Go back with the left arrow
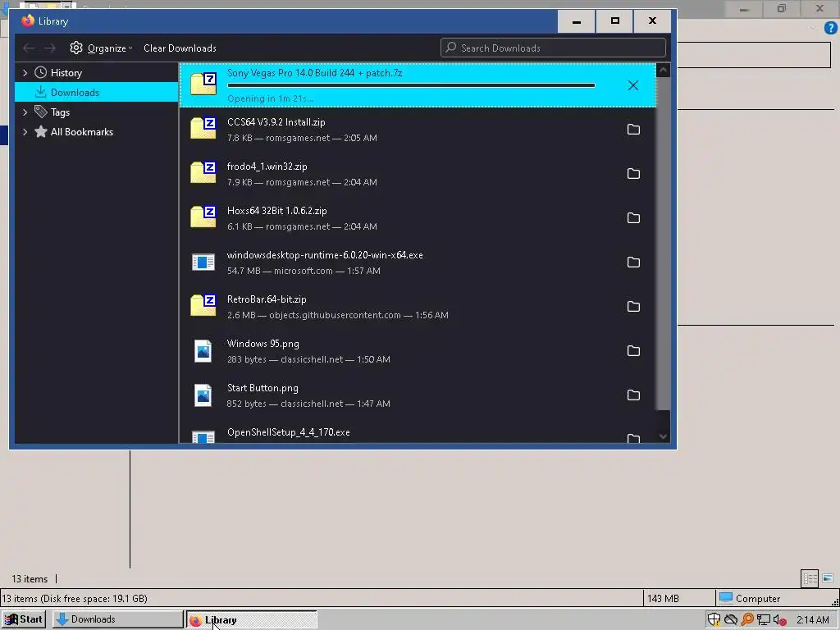Screen dimensions: 840x630 (29, 48)
